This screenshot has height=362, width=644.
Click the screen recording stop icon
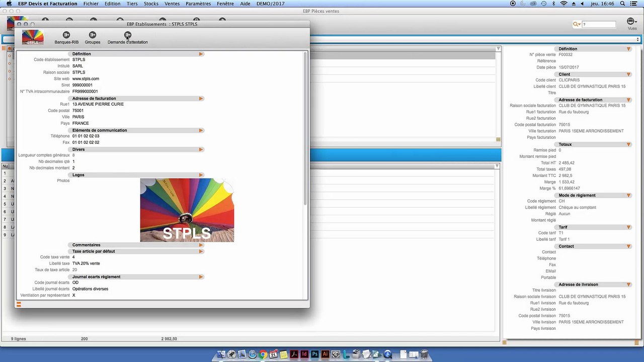513,4
